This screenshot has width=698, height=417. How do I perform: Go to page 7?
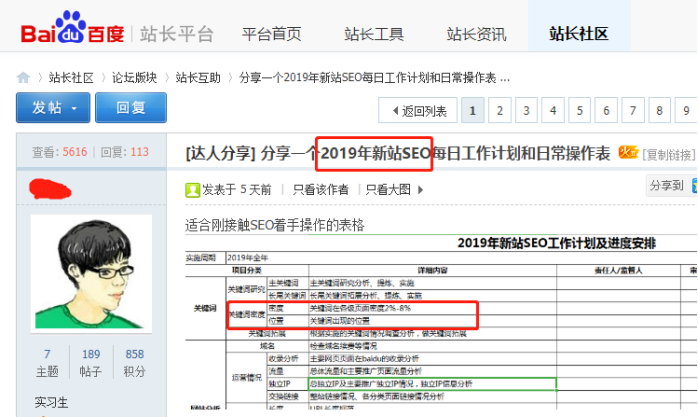click(x=633, y=110)
